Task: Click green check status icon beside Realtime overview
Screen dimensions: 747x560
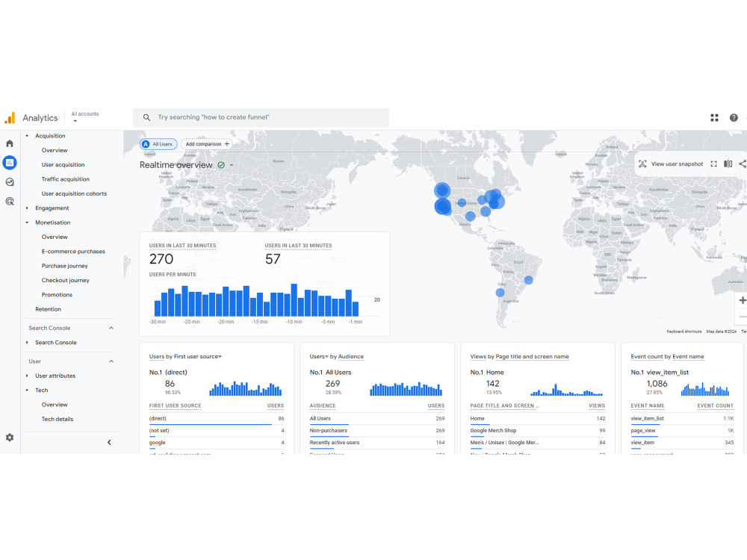Action: tap(221, 165)
